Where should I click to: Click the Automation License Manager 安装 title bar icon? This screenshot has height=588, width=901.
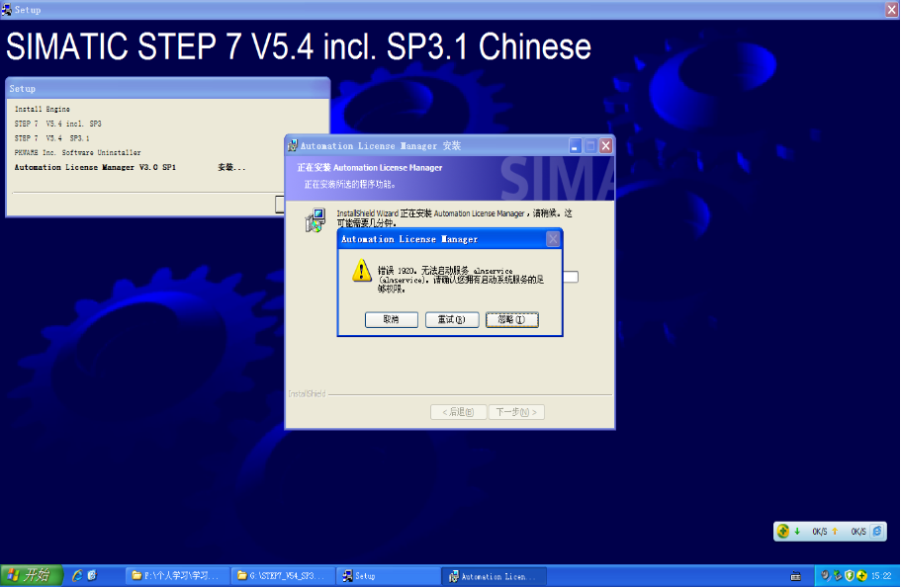(293, 146)
